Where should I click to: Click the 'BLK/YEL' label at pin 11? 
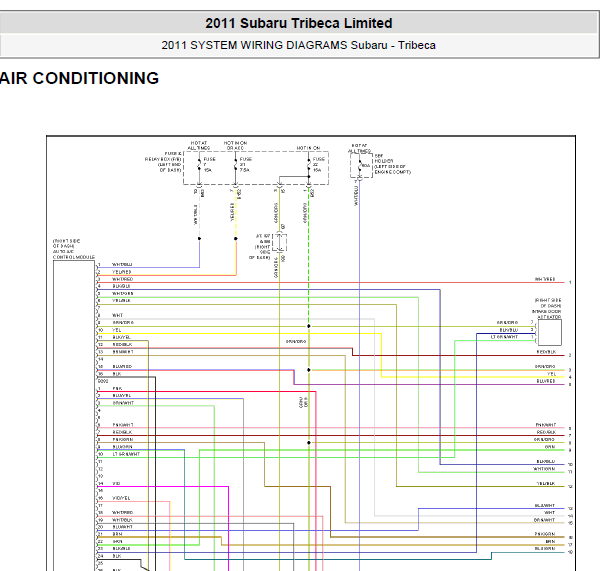122,337
